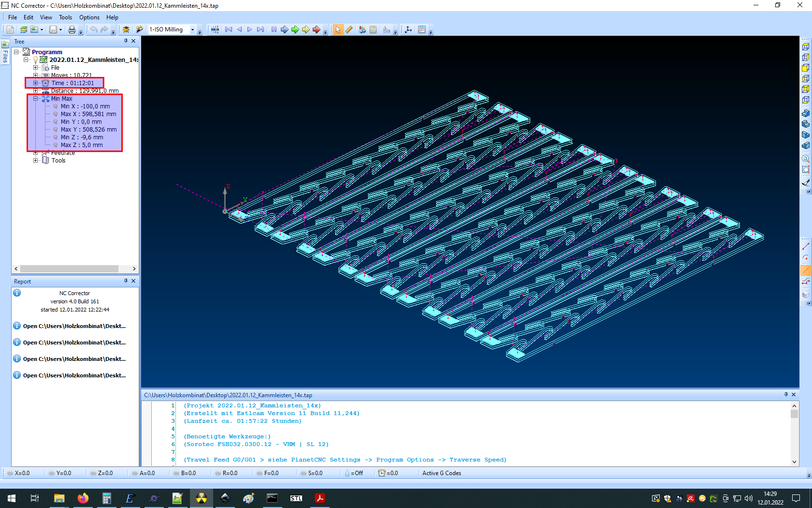Viewport: 812px width, 508px height.
Task: Switch to the Files side tab
Action: pyautogui.click(x=5, y=52)
